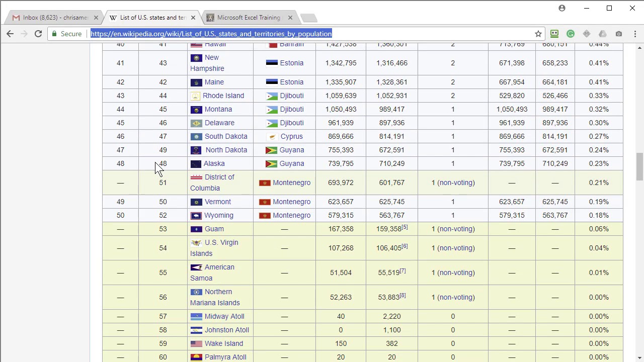Open the Rhode Island link
644x362 pixels.
[x=223, y=96]
